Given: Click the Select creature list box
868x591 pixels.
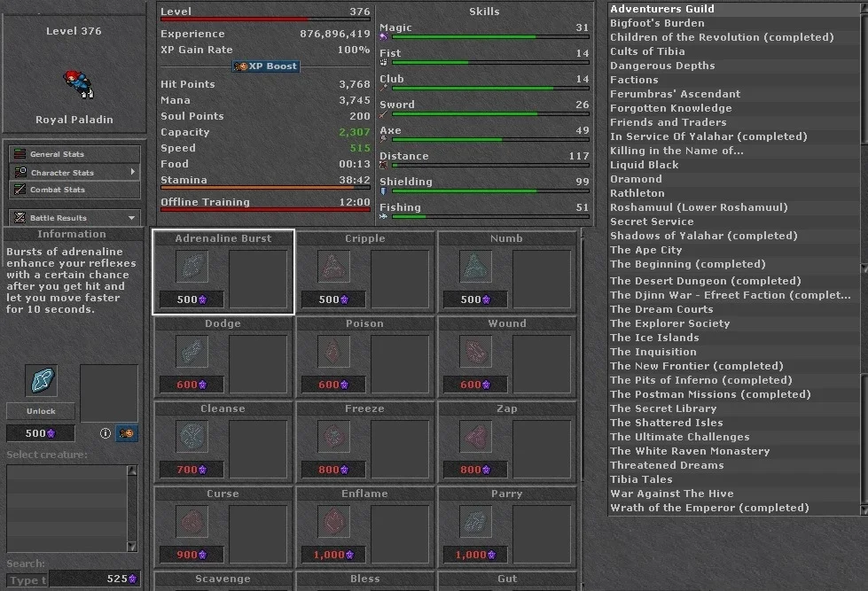Looking at the screenshot, I should pyautogui.click(x=67, y=508).
